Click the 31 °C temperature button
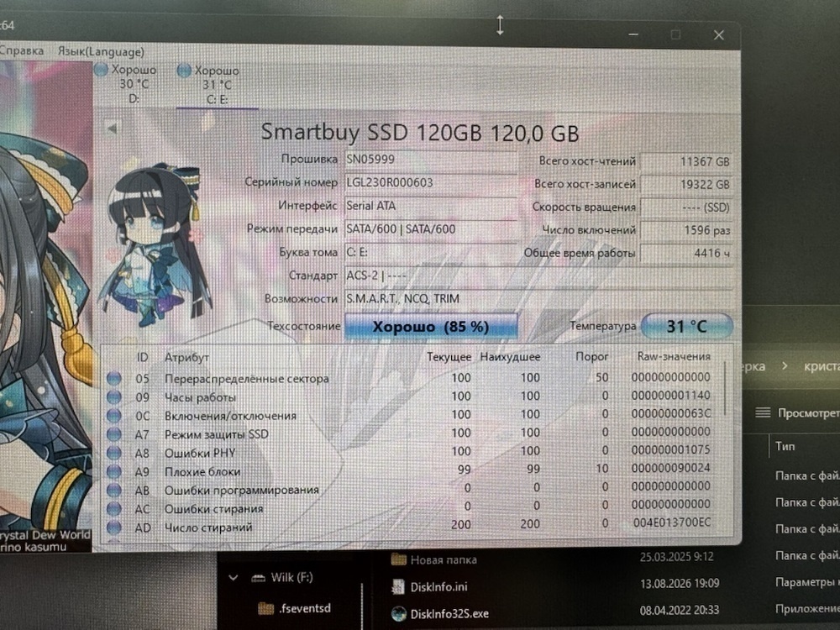Screen dimensions: 840x630 686,326
